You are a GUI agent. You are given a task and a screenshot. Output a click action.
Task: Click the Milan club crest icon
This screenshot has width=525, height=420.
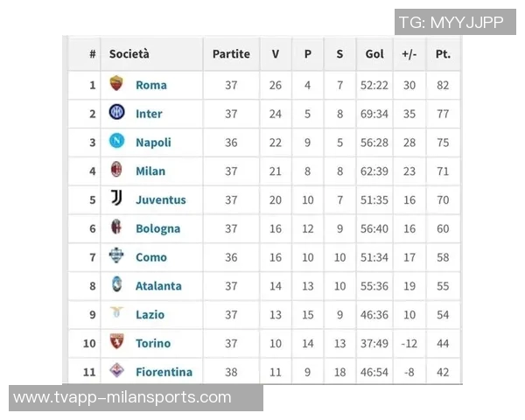(116, 170)
